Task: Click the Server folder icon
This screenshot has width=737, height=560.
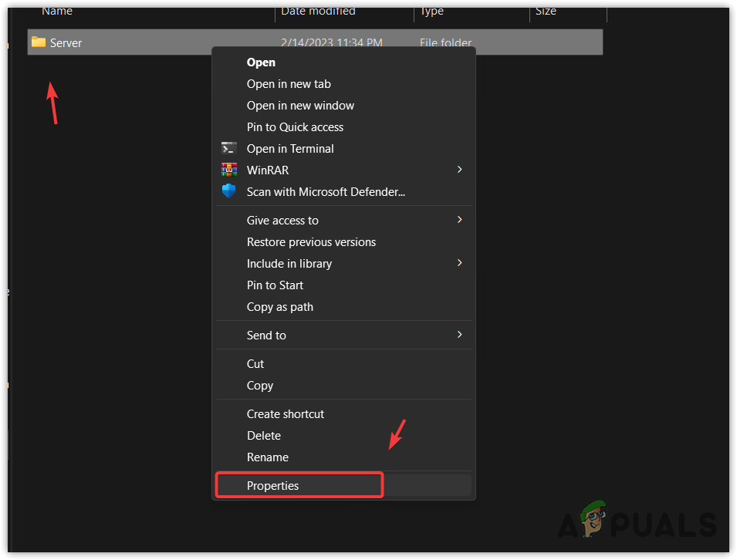Action: [x=39, y=42]
